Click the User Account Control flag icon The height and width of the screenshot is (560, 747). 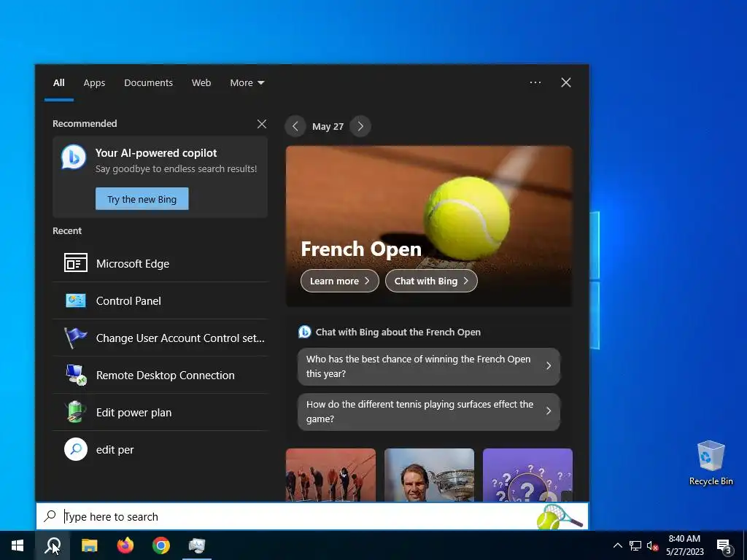[76, 338]
